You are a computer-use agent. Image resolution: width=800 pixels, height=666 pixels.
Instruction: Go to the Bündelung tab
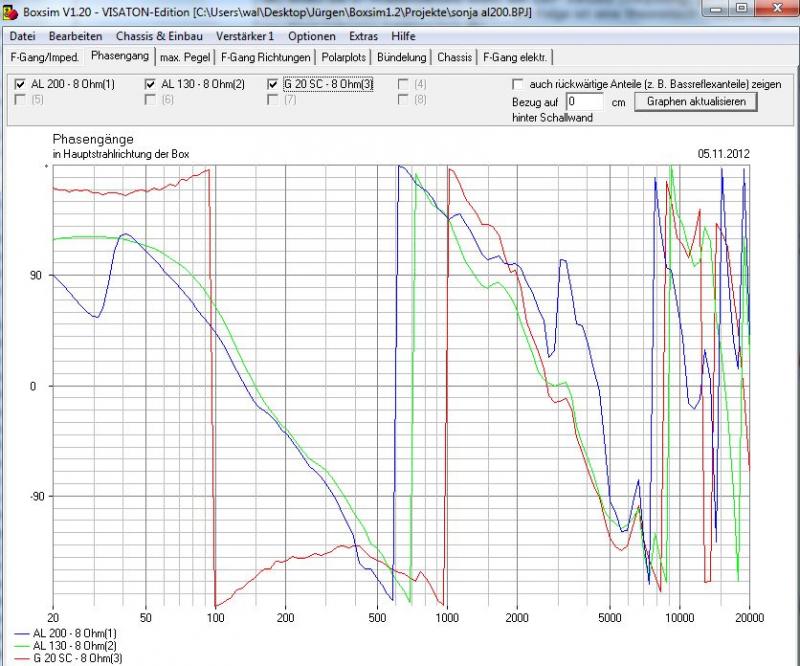coord(402,57)
